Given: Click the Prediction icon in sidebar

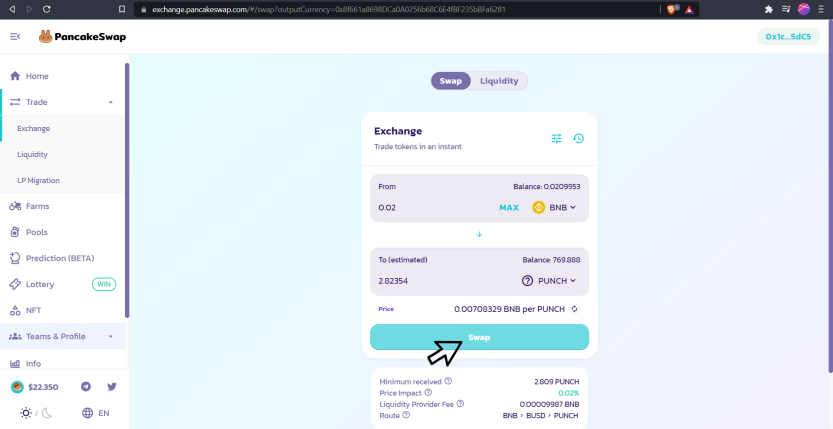Looking at the screenshot, I should pyautogui.click(x=15, y=258).
